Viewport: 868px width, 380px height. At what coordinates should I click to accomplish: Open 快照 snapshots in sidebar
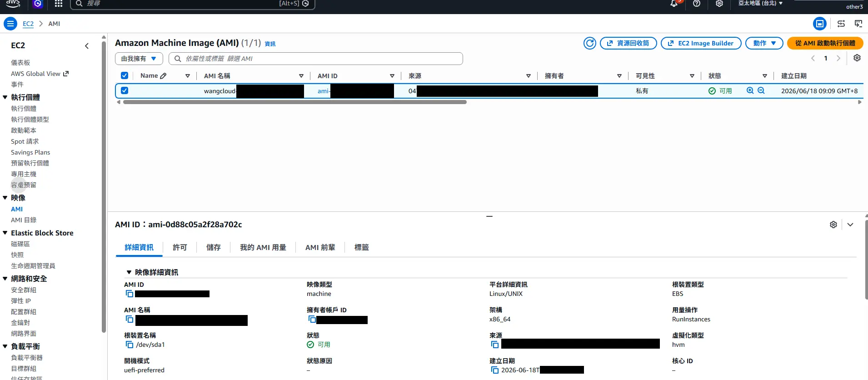click(x=17, y=255)
